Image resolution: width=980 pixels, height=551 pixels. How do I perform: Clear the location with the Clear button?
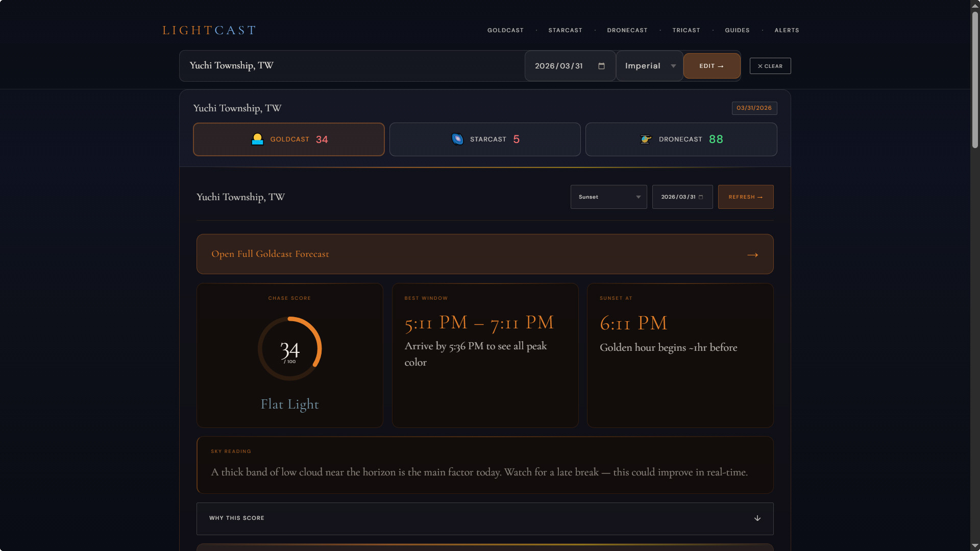click(x=770, y=66)
